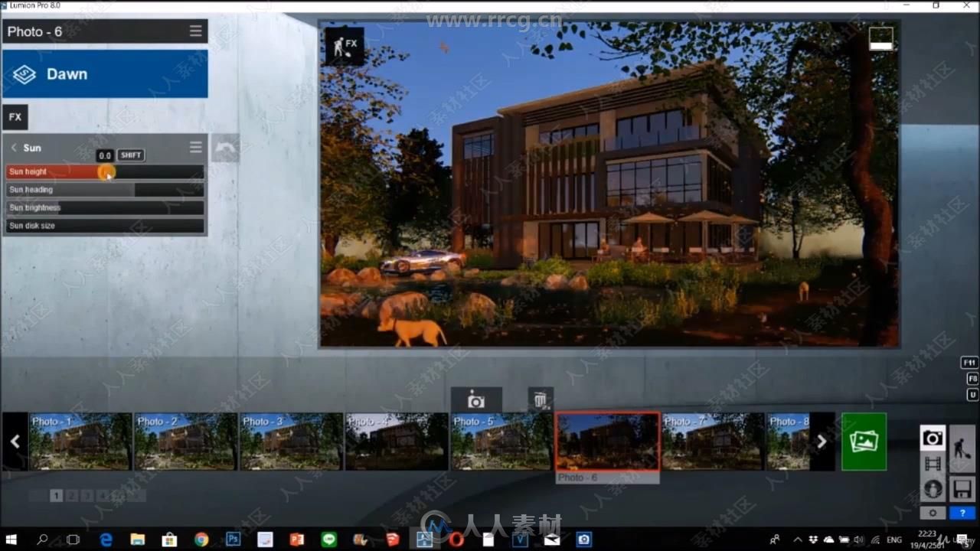Click the ENG language indicator
This screenshot has height=551, width=980.
pyautogui.click(x=893, y=540)
